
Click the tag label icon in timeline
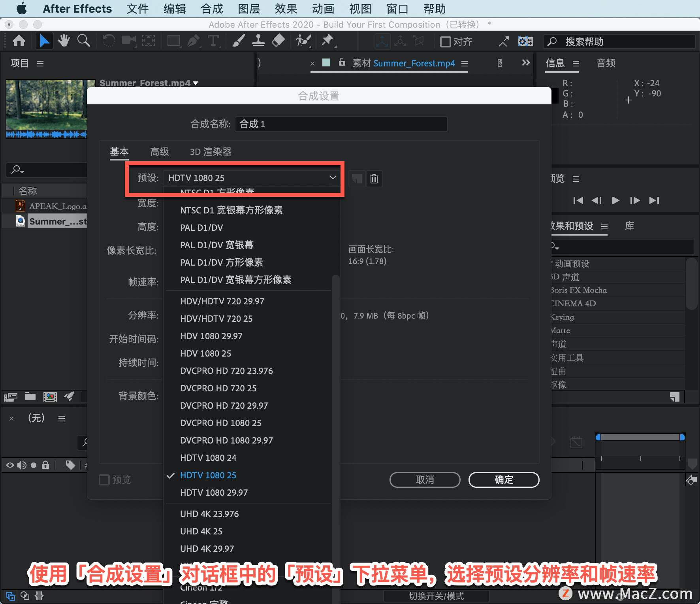point(70,465)
